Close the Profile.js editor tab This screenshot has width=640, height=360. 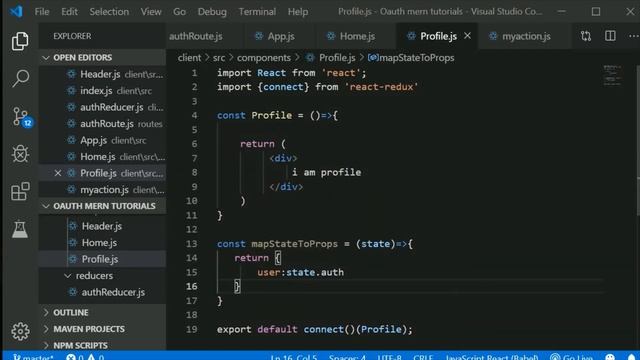(x=467, y=36)
